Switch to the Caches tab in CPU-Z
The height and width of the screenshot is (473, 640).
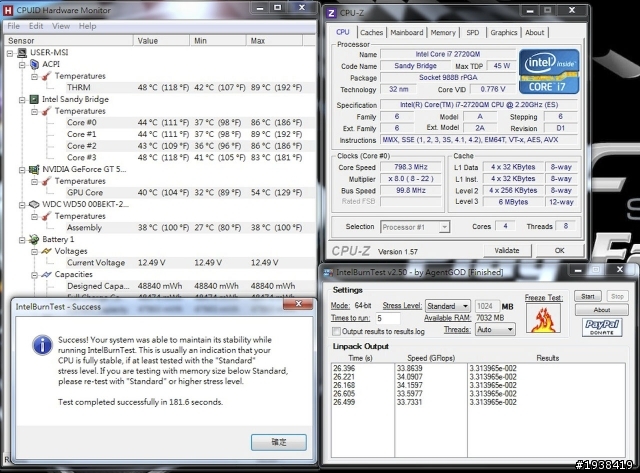371,33
